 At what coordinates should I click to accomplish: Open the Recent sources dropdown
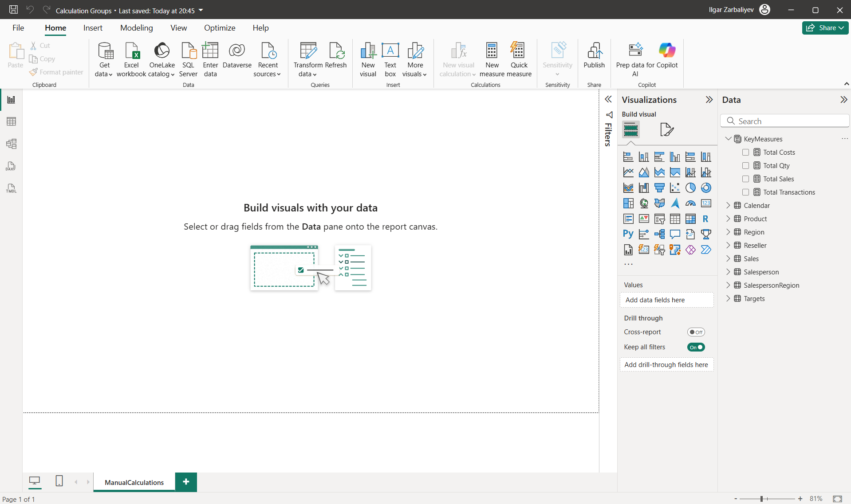[x=267, y=60]
